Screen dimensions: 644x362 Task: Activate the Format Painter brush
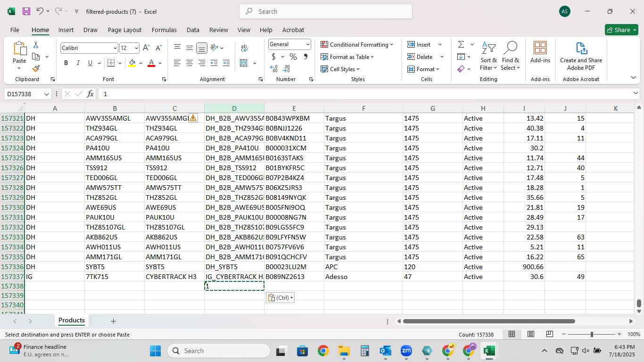click(x=36, y=68)
